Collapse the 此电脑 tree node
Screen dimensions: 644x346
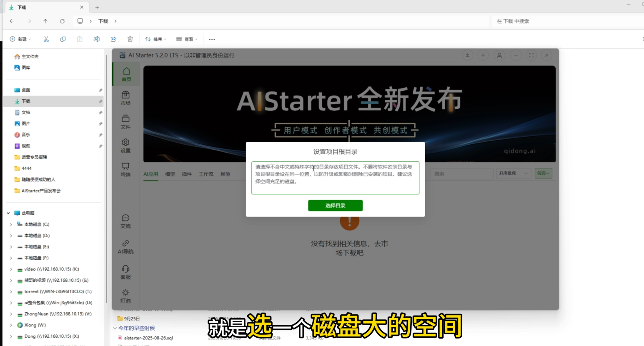pyautogui.click(x=8, y=213)
